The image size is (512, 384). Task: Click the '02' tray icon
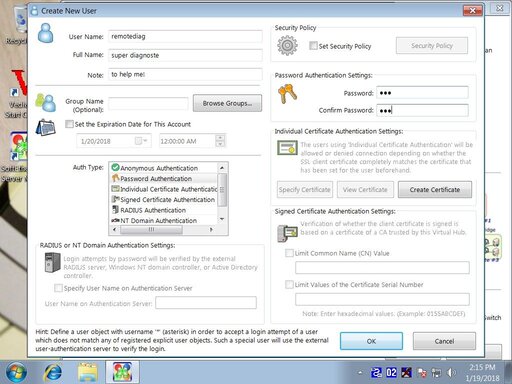tap(391, 373)
